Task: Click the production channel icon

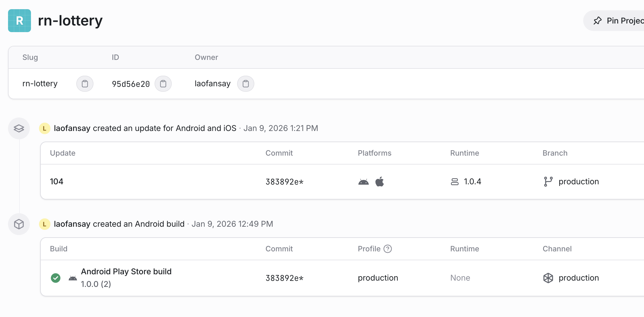Action: pos(548,278)
